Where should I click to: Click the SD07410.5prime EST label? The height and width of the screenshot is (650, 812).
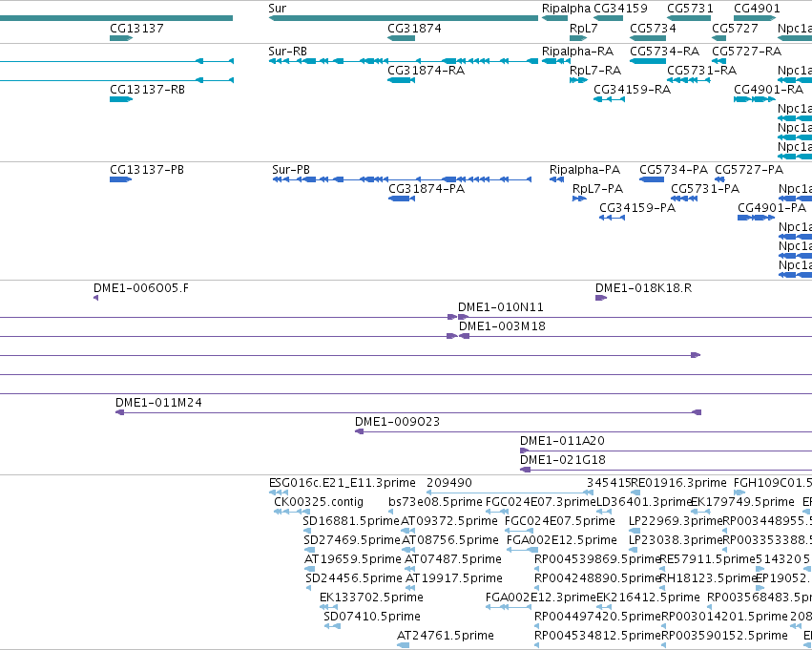point(372,617)
